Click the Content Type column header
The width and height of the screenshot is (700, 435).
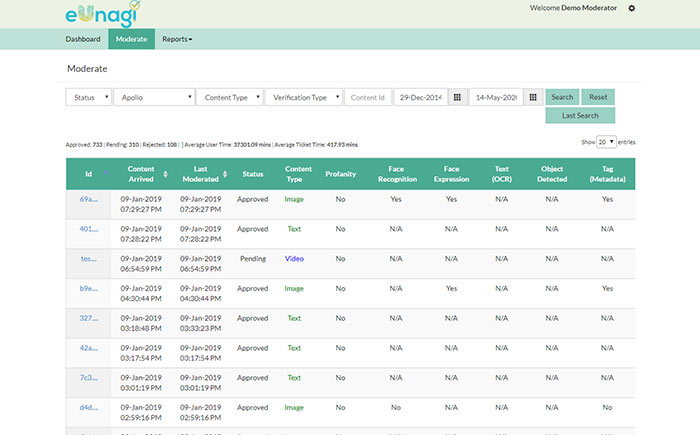click(x=298, y=174)
